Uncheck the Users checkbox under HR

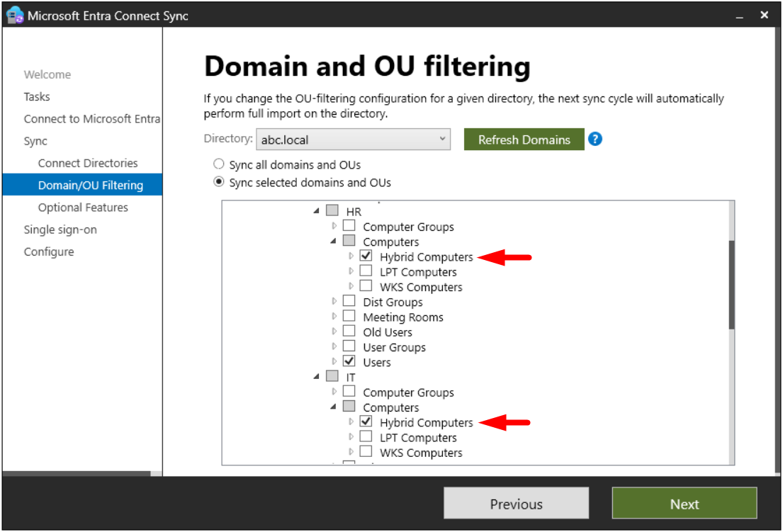[349, 361]
